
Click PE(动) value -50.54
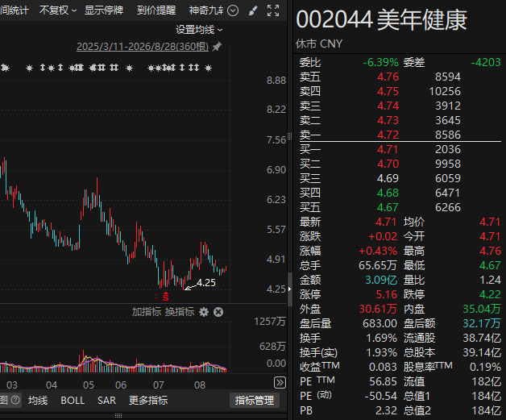[x=381, y=396]
